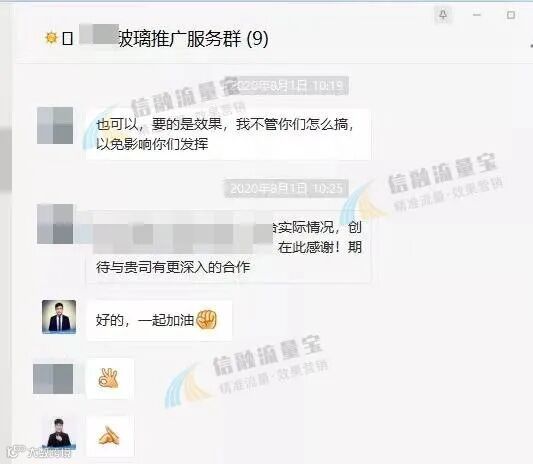Click the OK hand gesture emoji message
Image resolution: width=533 pixels, height=464 pixels.
(110, 378)
